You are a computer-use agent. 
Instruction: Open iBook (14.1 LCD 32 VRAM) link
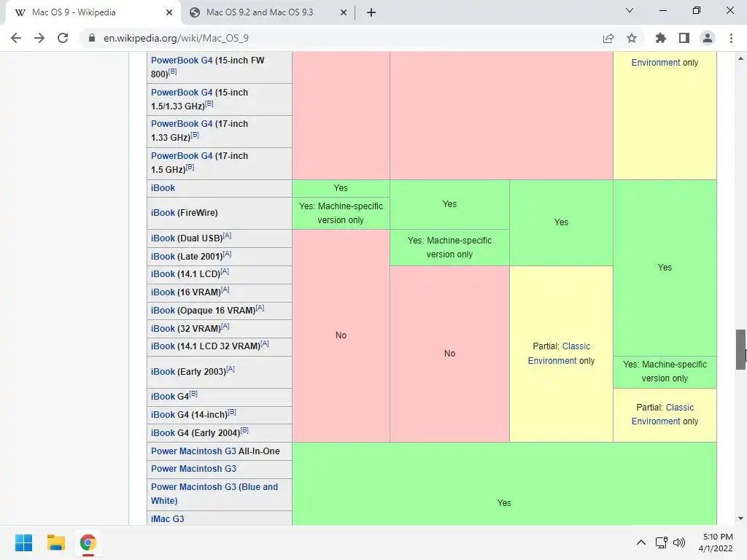pyautogui.click(x=163, y=346)
